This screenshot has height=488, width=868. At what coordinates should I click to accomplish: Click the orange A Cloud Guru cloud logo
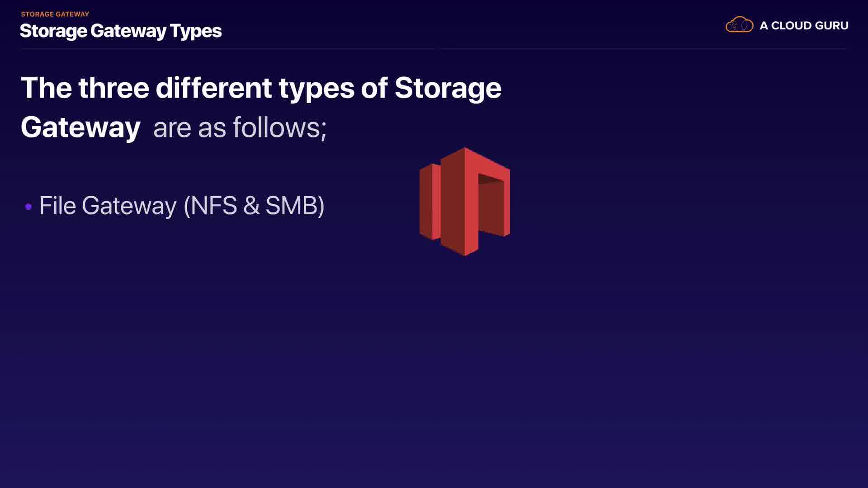(x=739, y=25)
